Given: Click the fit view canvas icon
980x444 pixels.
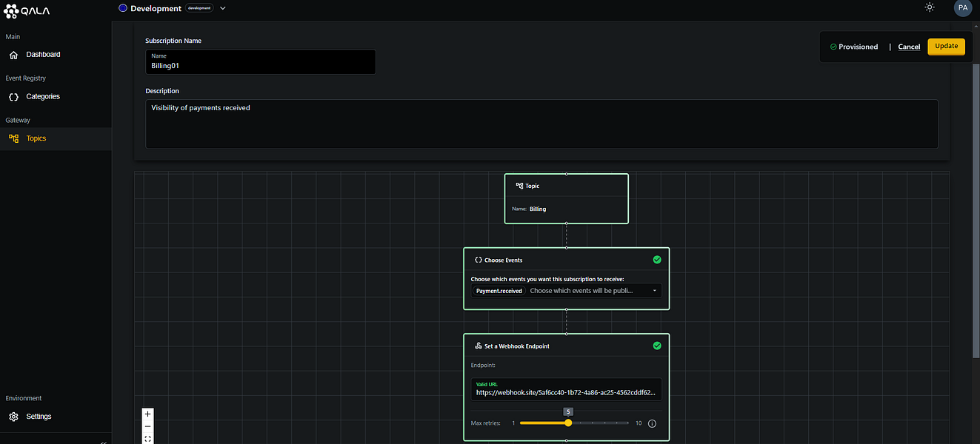Looking at the screenshot, I should (148, 439).
